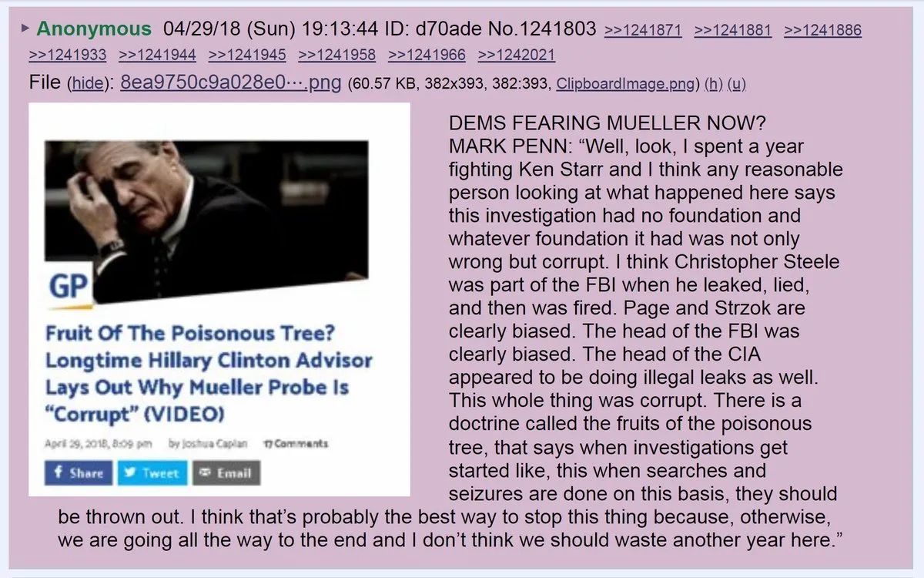This screenshot has width=924, height=578.
Task: Click the (u) link after filename
Action: [x=737, y=82]
